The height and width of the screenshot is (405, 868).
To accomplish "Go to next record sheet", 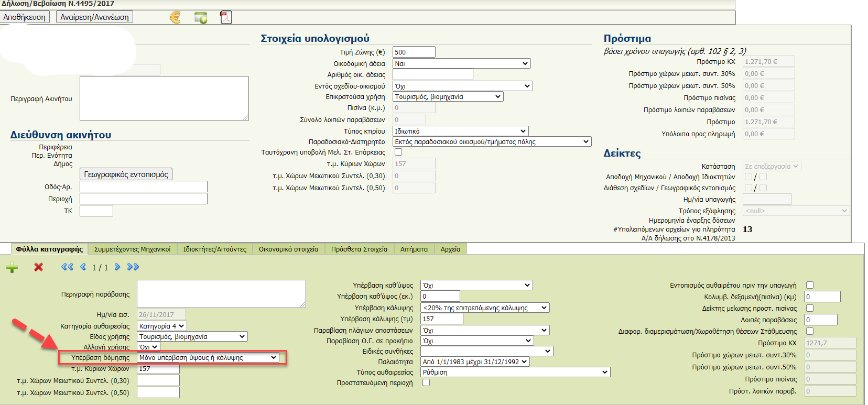I will [x=117, y=267].
